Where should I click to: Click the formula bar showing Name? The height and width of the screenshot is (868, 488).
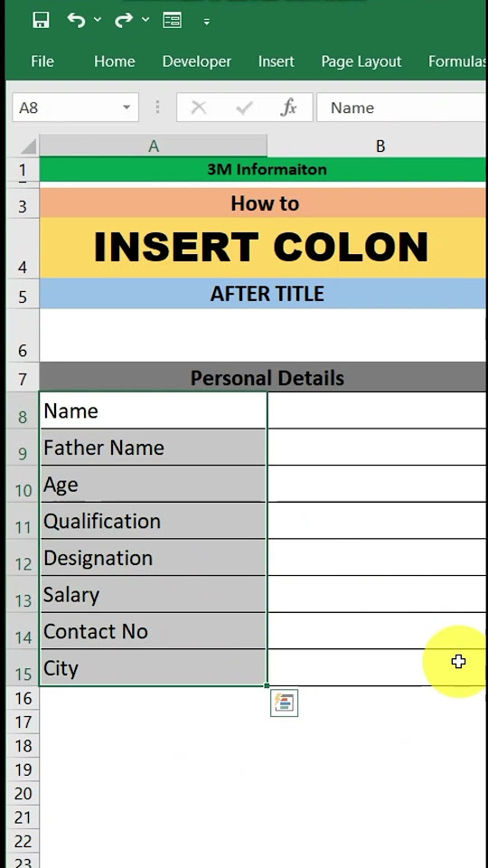coord(402,108)
